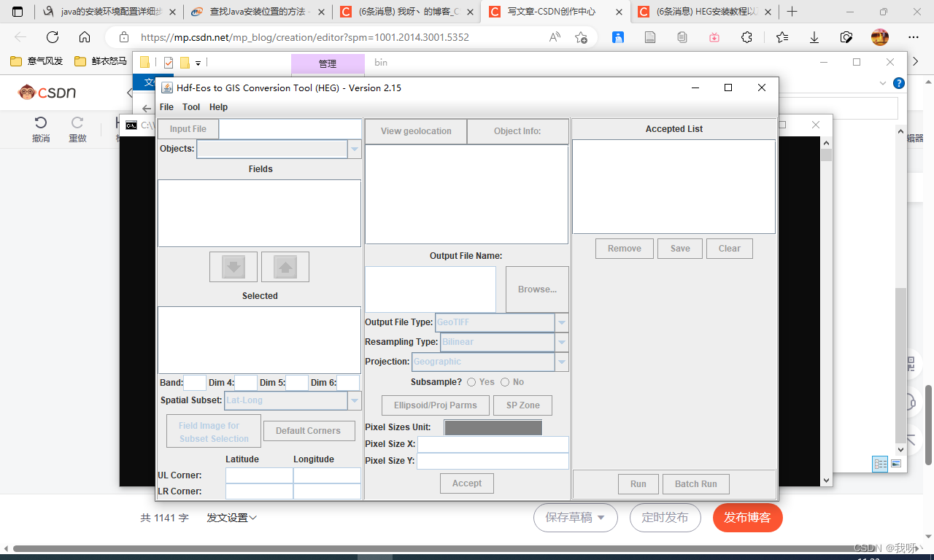
Task: Publish the blog with 发布博客 button
Action: click(x=747, y=518)
